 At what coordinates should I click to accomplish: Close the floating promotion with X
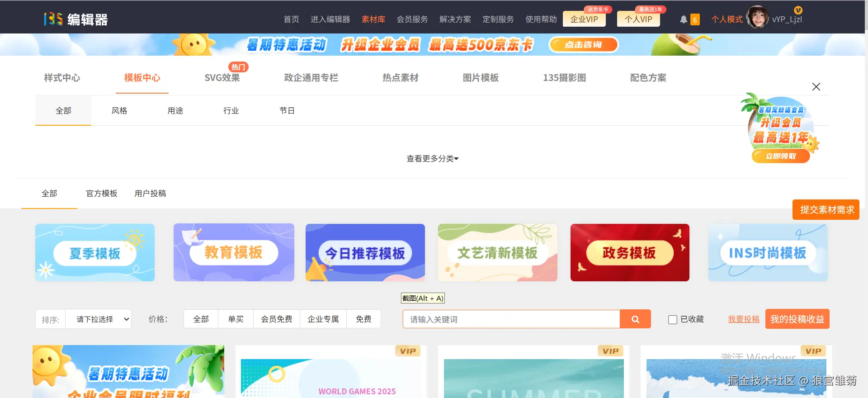point(816,87)
